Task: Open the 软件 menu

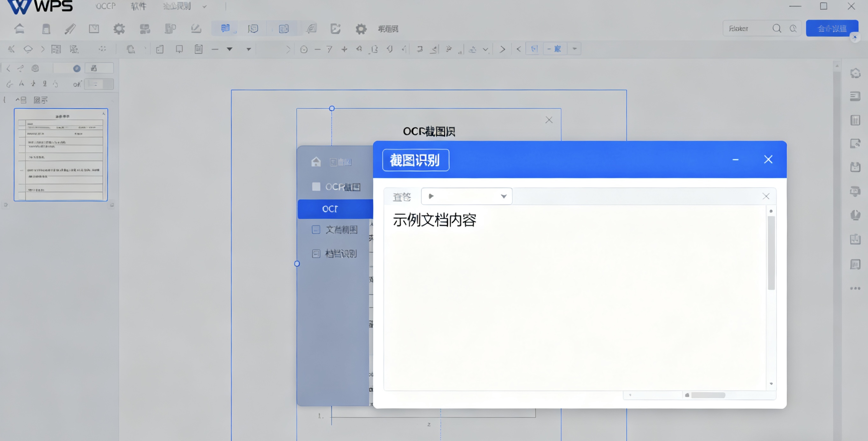Action: click(x=139, y=6)
